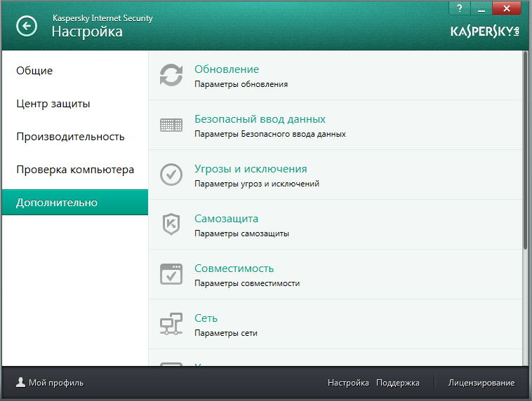Click the vertical scrollbar thumb
The height and width of the screenshot is (401, 532).
(x=525, y=151)
